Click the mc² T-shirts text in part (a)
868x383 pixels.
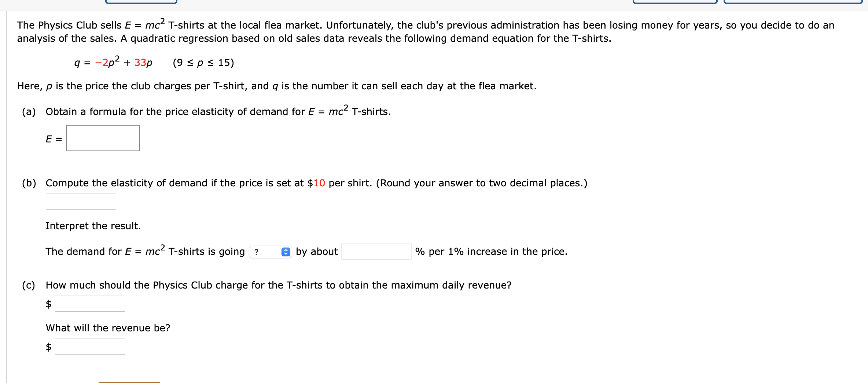358,111
